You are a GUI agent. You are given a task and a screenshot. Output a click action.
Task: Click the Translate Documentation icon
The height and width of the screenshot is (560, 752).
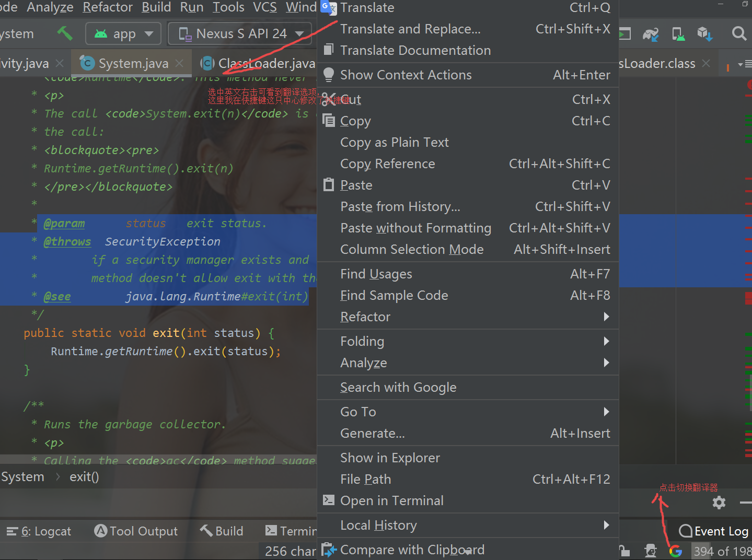coord(329,50)
